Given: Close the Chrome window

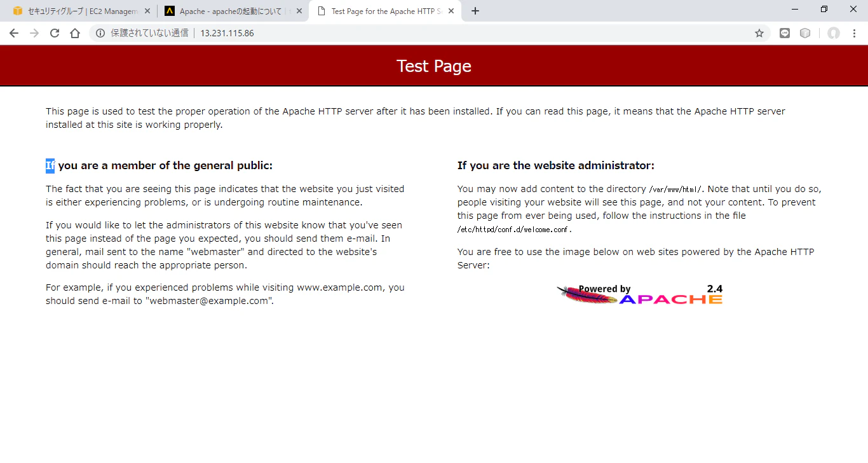Looking at the screenshot, I should (853, 9).
